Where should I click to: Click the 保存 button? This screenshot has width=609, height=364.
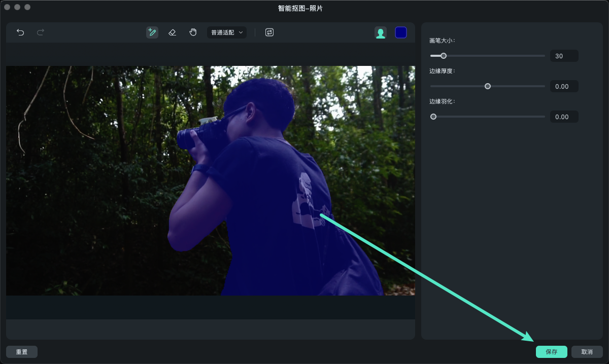(x=551, y=352)
